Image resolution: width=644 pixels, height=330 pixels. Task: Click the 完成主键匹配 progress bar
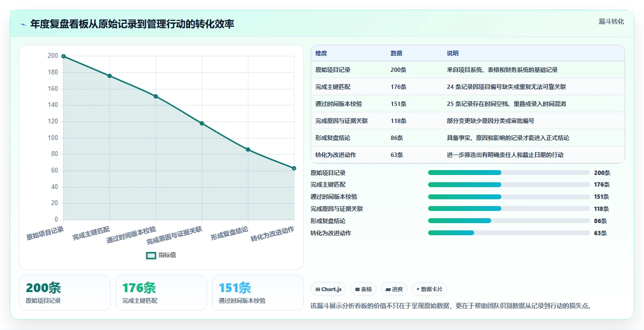point(509,185)
